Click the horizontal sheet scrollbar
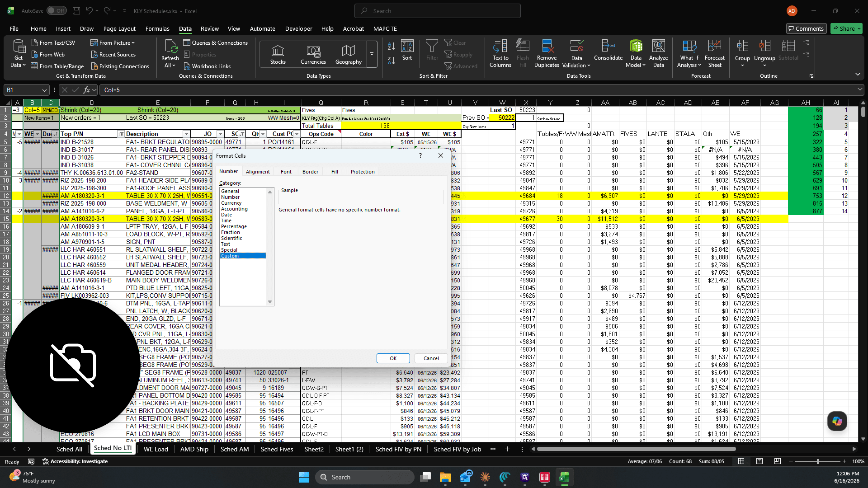Screen dimensions: 868x488 pyautogui.click(x=636, y=449)
